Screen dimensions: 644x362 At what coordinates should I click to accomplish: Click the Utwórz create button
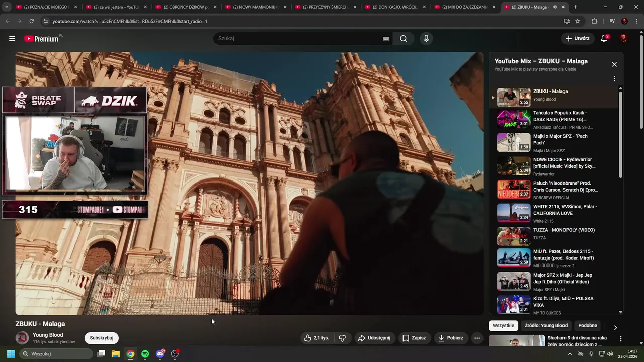coord(578,39)
